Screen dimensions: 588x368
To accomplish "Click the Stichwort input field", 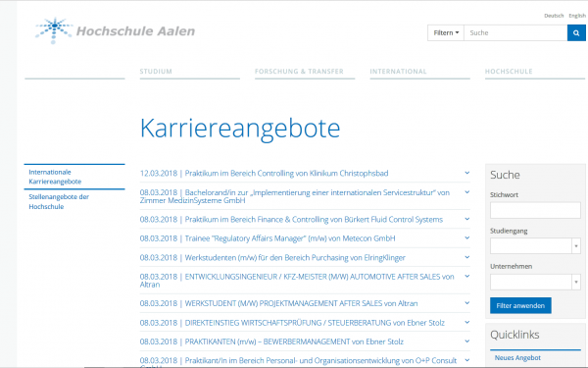I will (535, 210).
